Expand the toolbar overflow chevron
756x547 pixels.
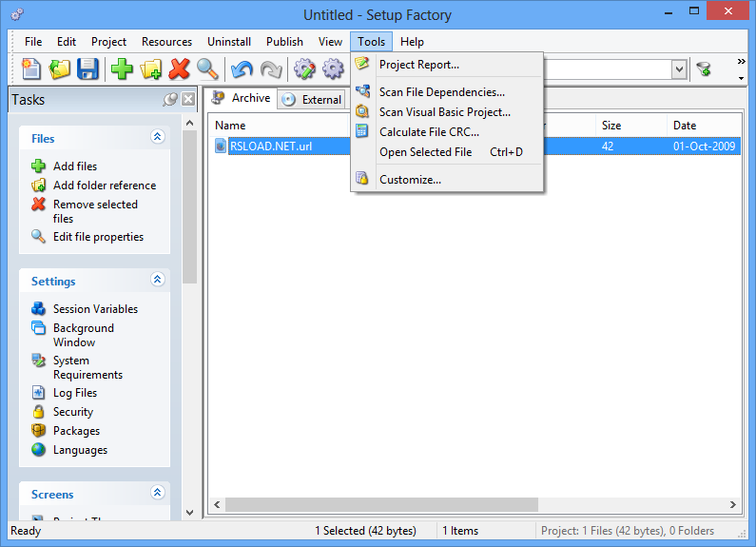741,61
